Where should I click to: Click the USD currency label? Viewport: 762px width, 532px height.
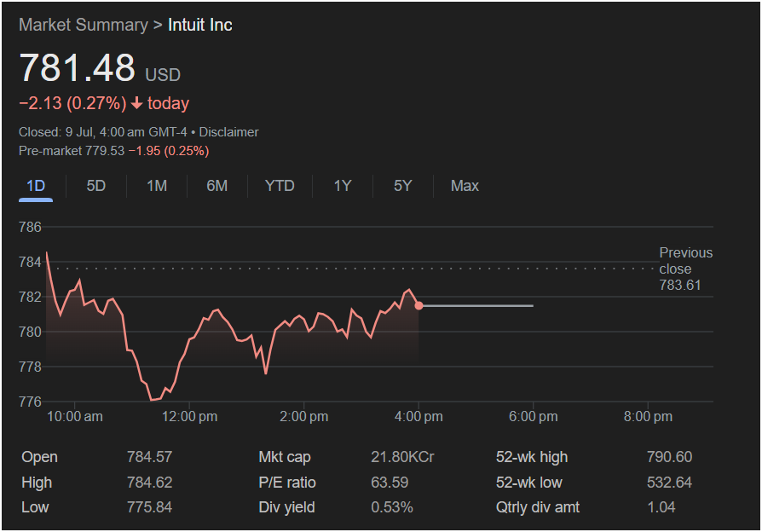[x=163, y=75]
